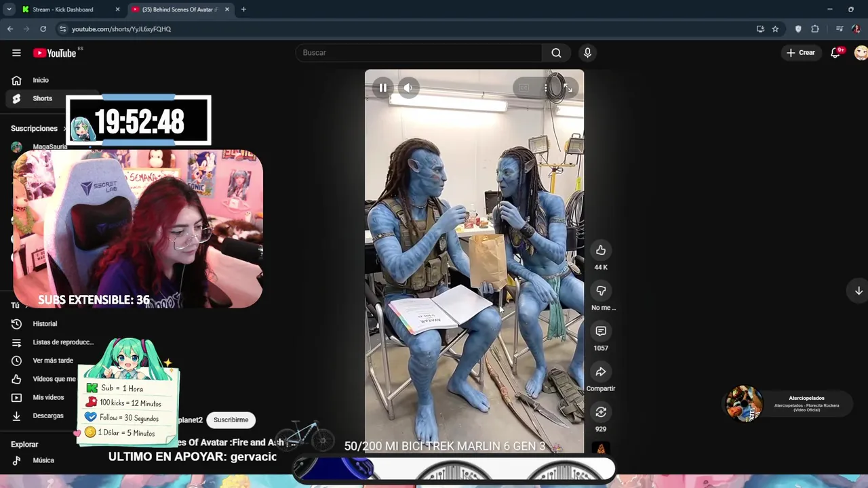The height and width of the screenshot is (488, 868).
Task: Click the '44 K' like count
Action: coord(601,267)
